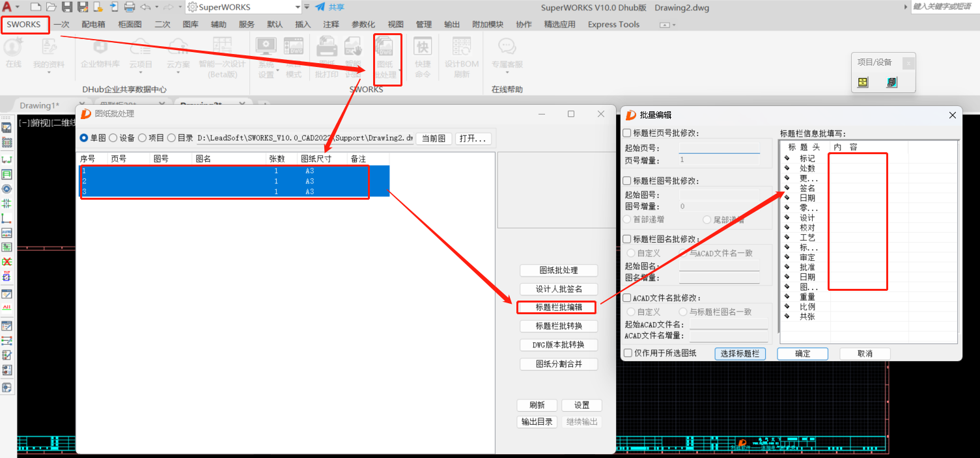
Task: Click the yellow icon in 项目/设备 palette
Action: (x=863, y=82)
